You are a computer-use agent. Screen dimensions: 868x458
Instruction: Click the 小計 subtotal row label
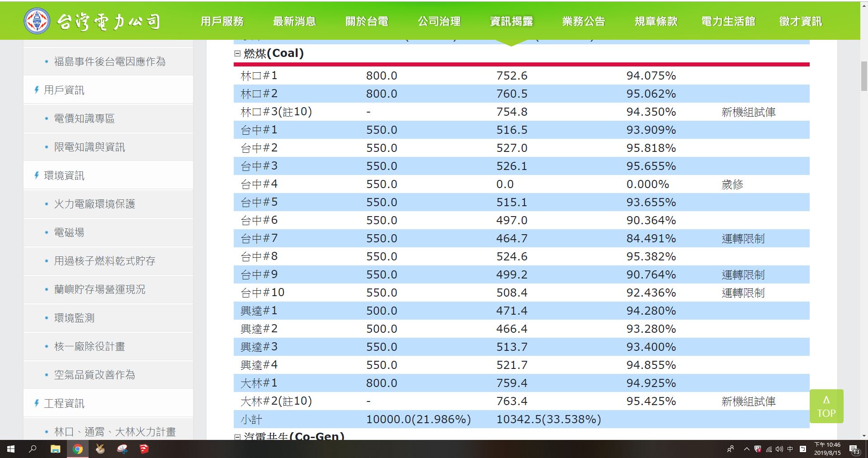coord(251,419)
